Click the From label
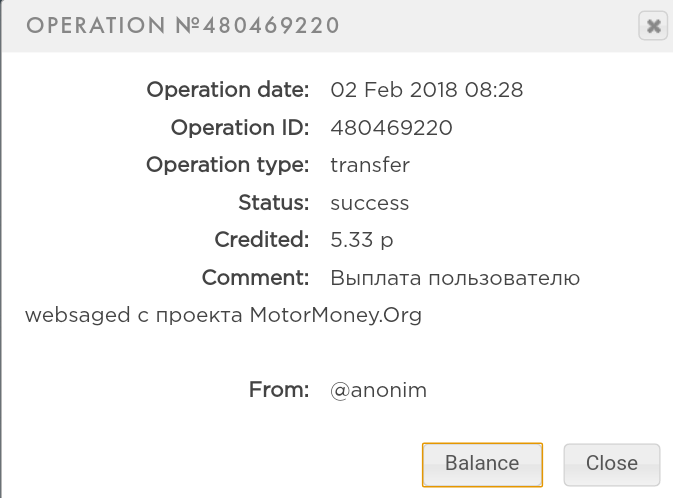The width and height of the screenshot is (673, 498). (x=279, y=390)
